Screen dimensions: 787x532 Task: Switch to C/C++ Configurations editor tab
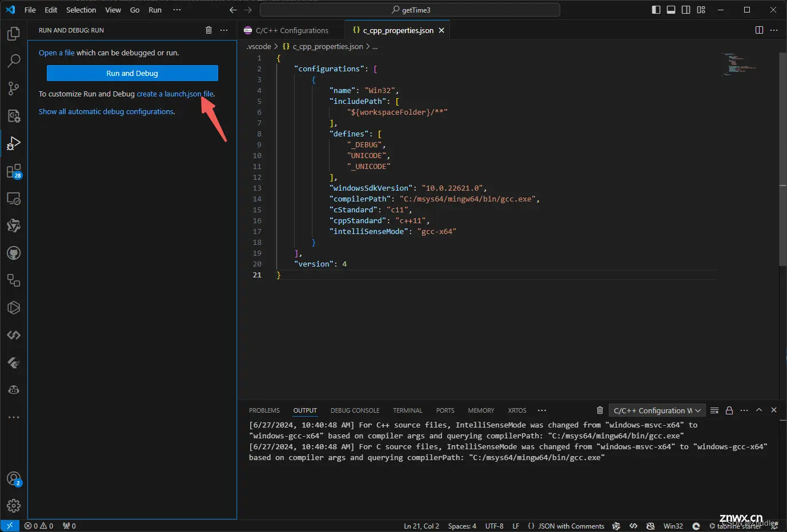point(292,30)
